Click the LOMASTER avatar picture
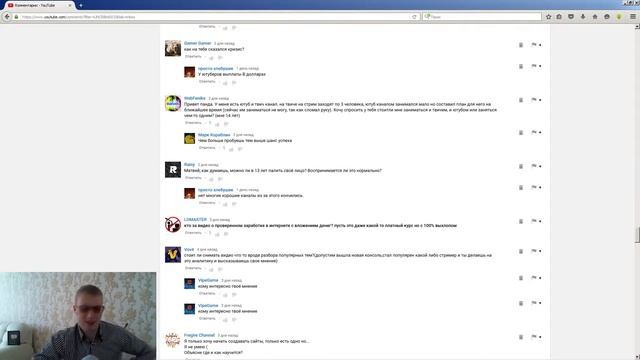640x360 pixels. coord(173,224)
